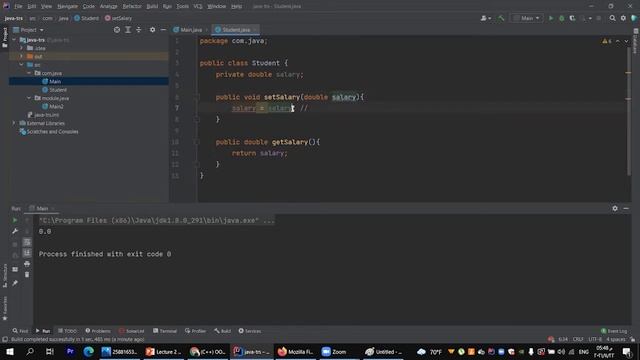Expand the out folder
The image size is (640, 360).
[x=22, y=56]
